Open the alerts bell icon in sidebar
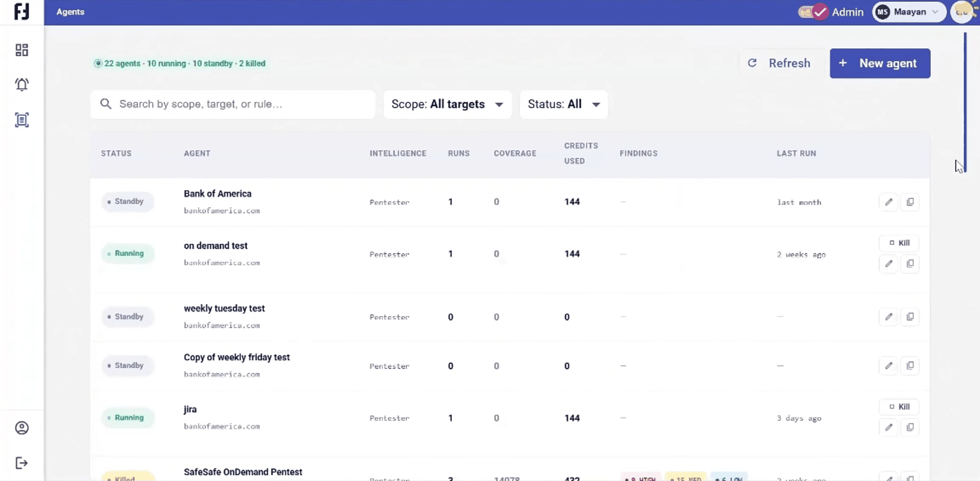 (x=22, y=84)
